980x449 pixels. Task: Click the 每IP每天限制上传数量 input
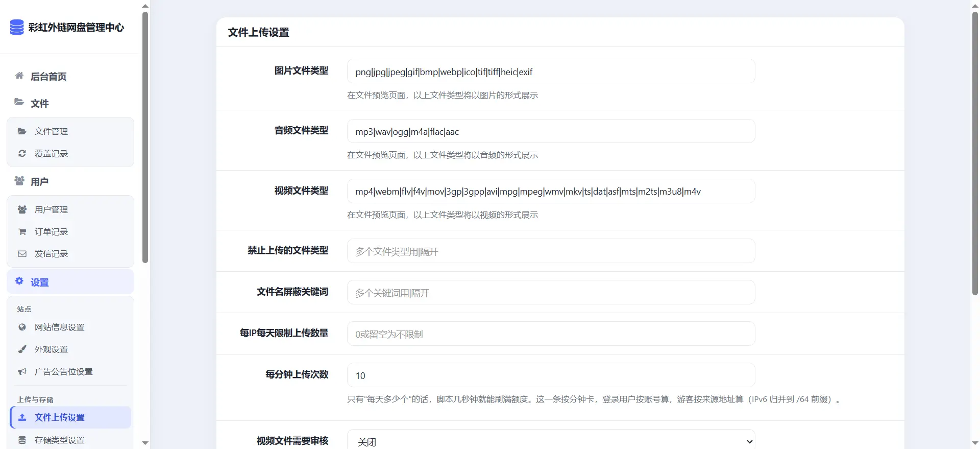point(551,334)
